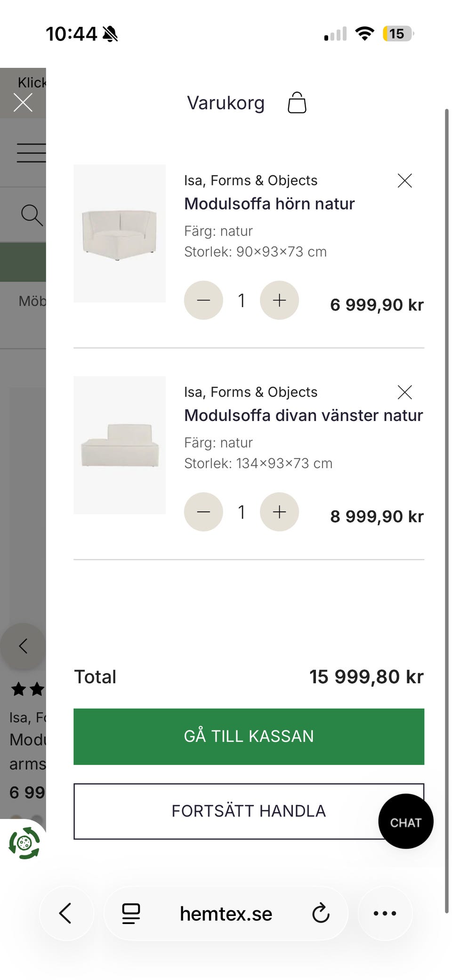Increase quantity of Modulsoffa hörn natur
This screenshot has height=980, width=452.
pos(279,300)
